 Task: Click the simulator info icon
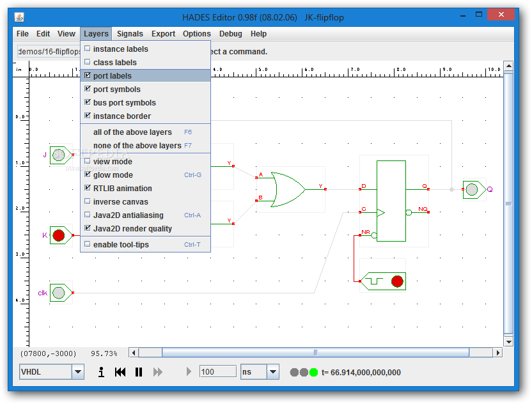pyautogui.click(x=101, y=372)
